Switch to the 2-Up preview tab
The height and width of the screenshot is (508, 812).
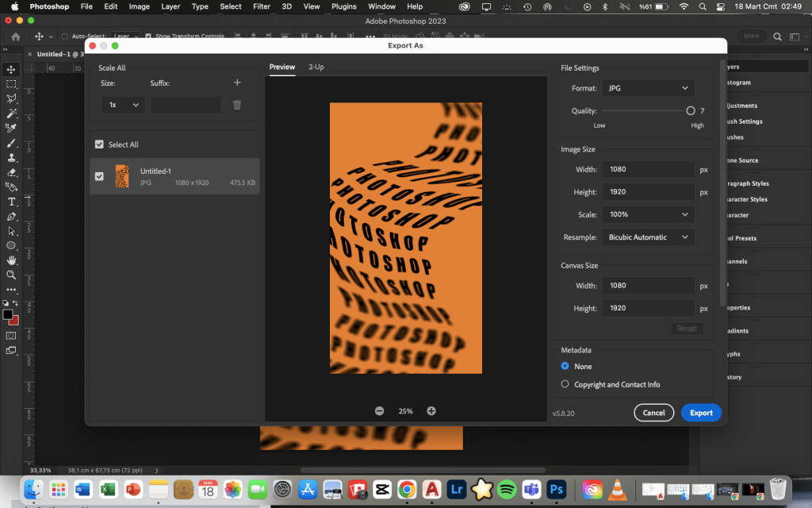(316, 67)
